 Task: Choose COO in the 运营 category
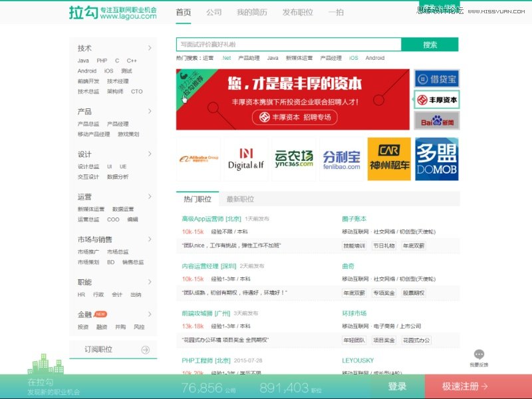point(113,219)
